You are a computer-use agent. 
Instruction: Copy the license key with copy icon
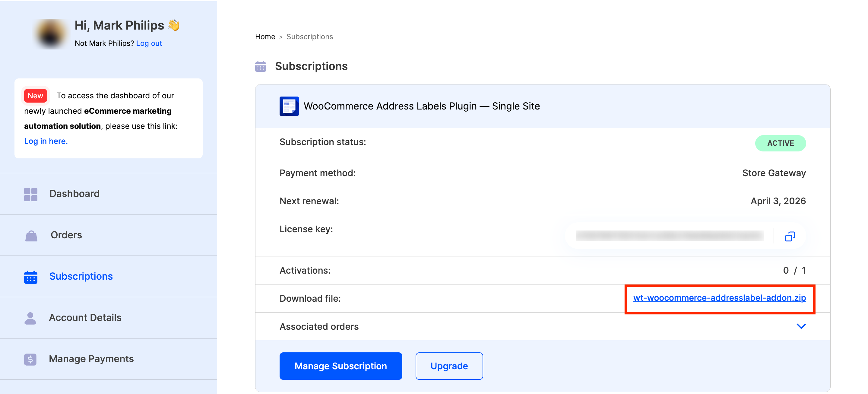pos(790,236)
